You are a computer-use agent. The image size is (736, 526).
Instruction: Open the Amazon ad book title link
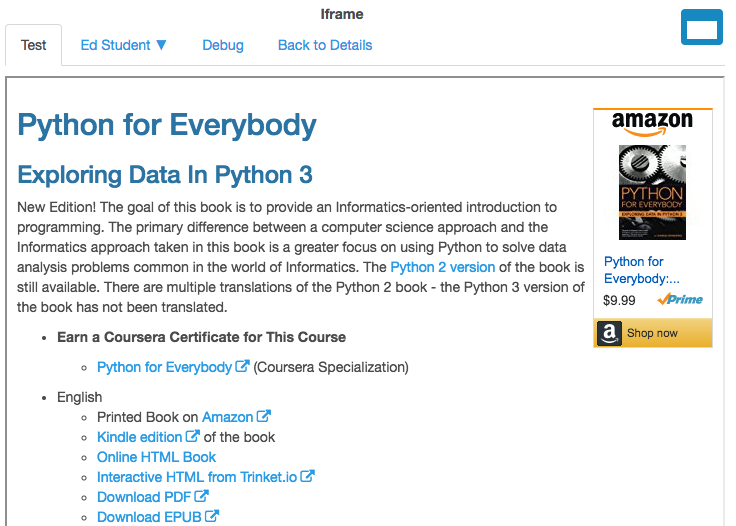point(642,270)
